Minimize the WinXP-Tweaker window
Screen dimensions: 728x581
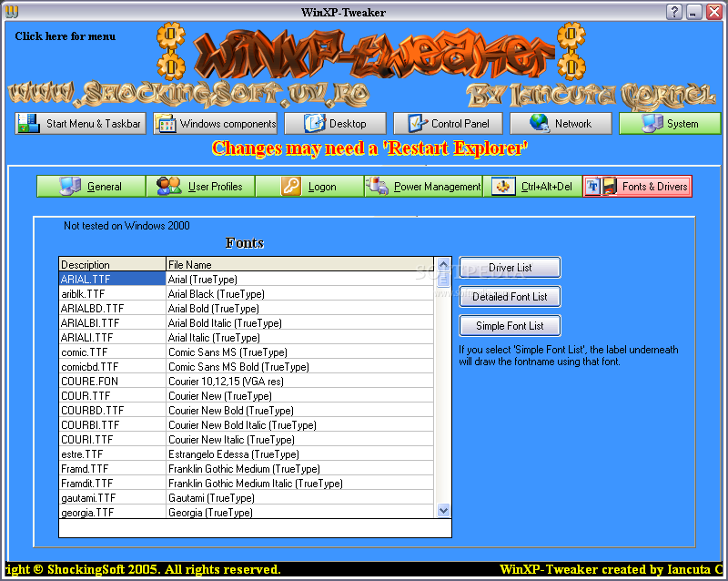[693, 12]
